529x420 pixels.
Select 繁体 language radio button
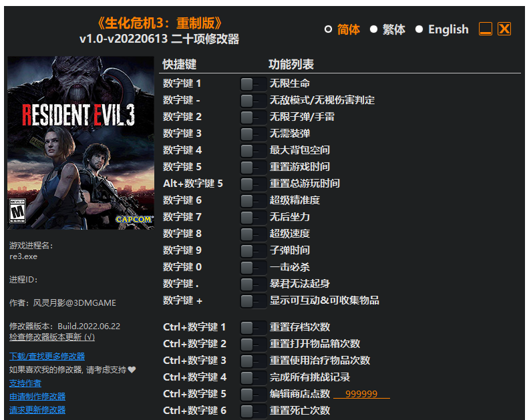[373, 29]
